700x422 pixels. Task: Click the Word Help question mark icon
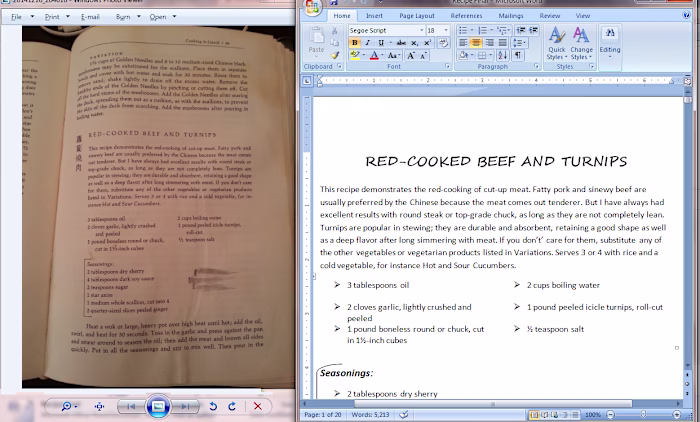(687, 15)
